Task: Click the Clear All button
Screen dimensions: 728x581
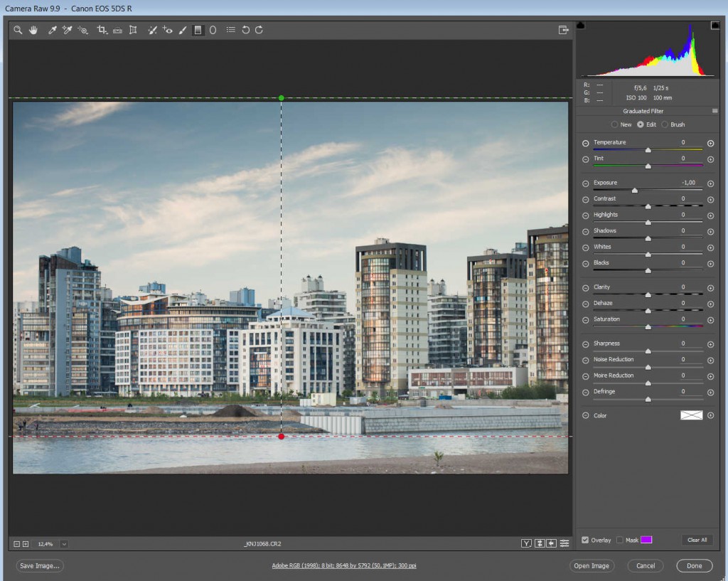Action: point(697,540)
